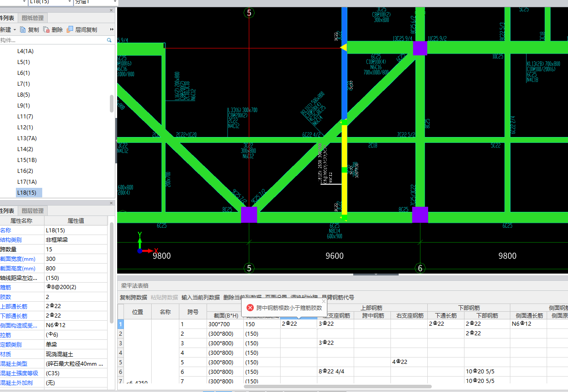568x392 pixels.
Task: Click the 删除 delete icon in component toolbar
Action: click(46, 29)
